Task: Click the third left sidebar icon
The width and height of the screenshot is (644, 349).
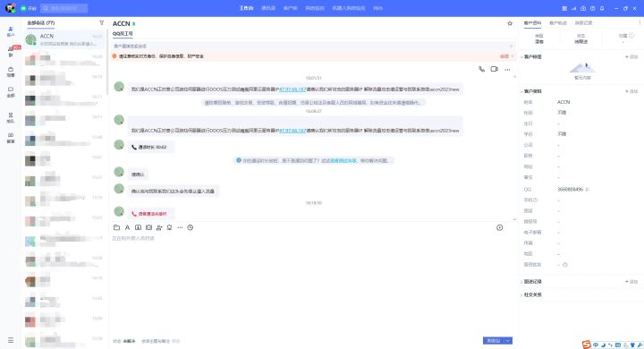Action: 11,72
